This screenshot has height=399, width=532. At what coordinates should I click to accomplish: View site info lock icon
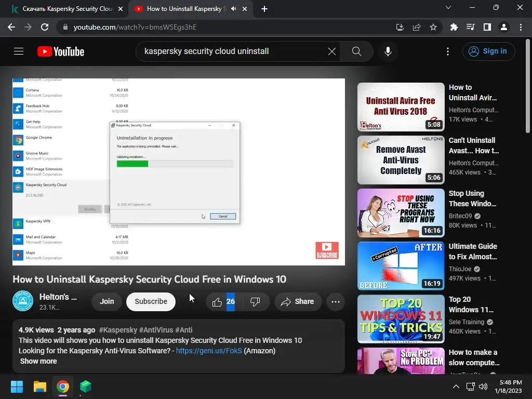point(65,27)
